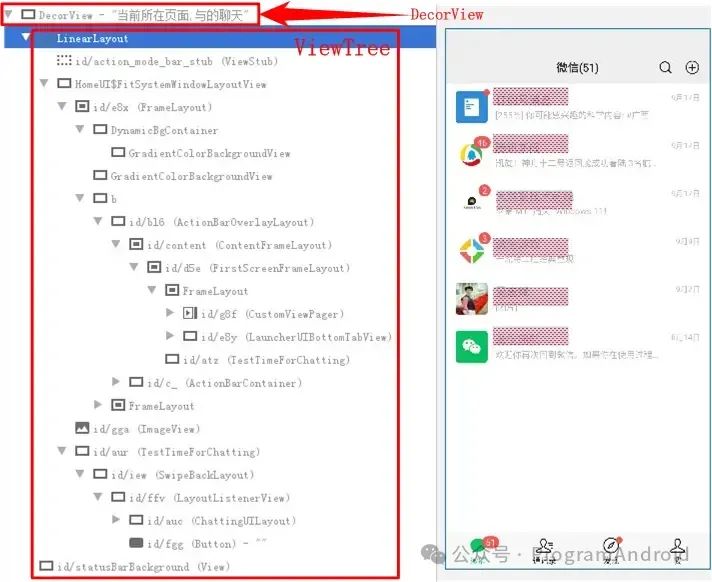
Task: Switch to Me profile tab
Action: (677, 551)
